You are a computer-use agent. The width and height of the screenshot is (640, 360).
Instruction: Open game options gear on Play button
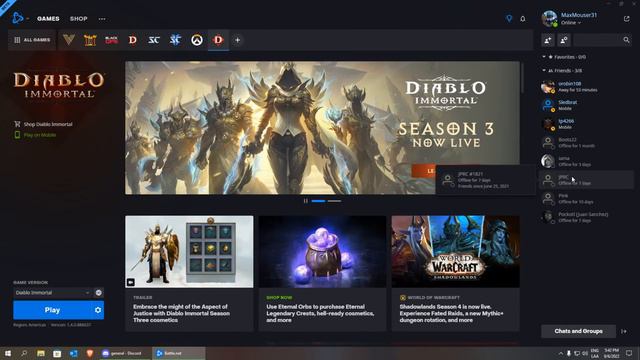(x=98, y=310)
